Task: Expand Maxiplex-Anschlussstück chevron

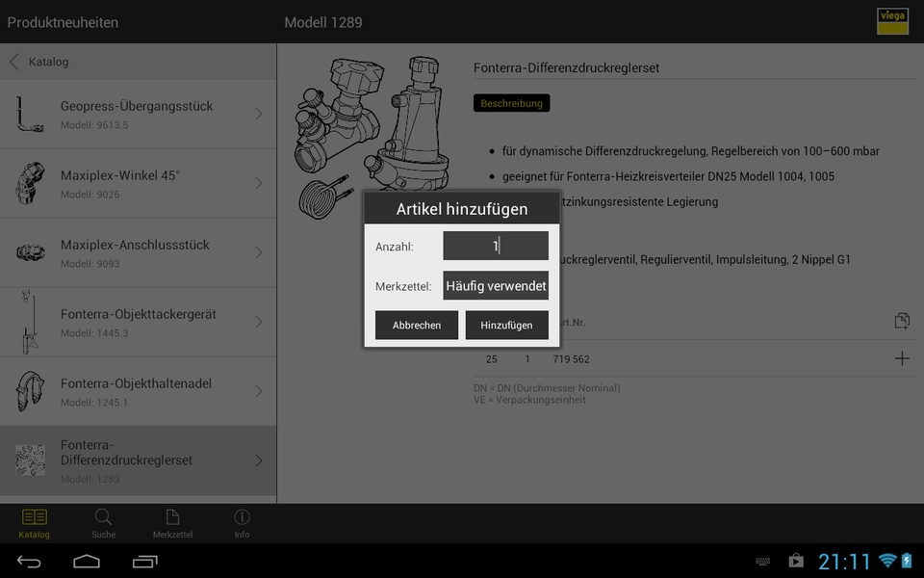Action: 259,252
